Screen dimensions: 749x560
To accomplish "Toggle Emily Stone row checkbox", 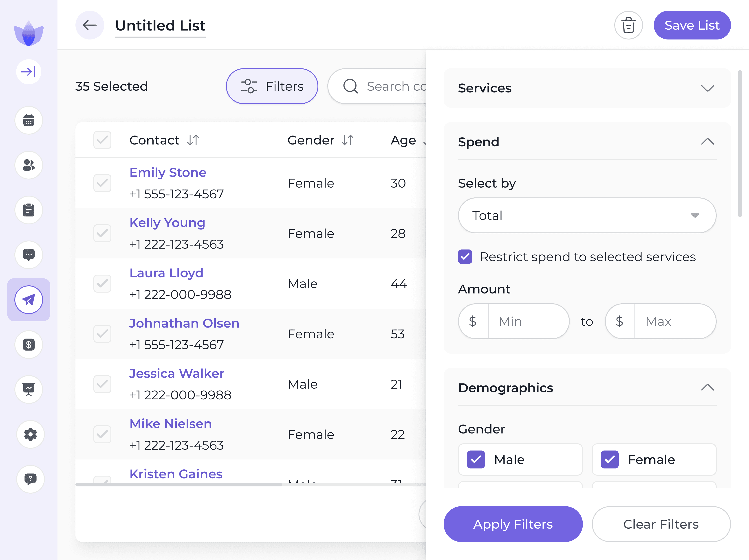I will point(102,183).
